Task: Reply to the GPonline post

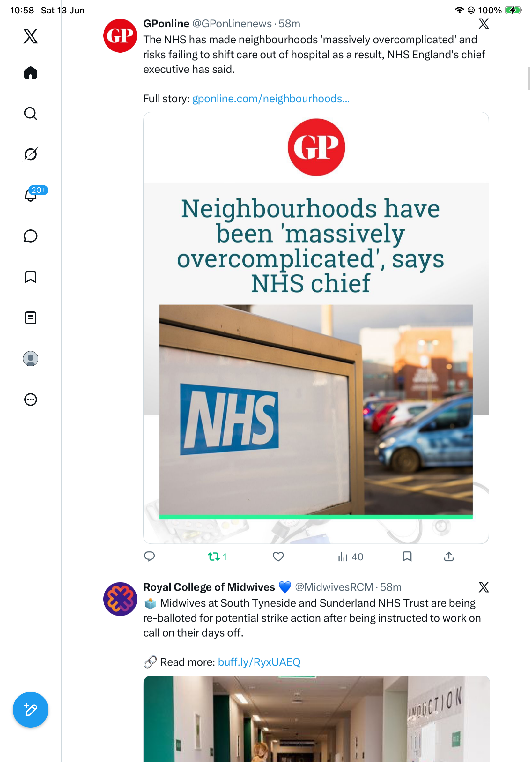Action: tap(150, 557)
